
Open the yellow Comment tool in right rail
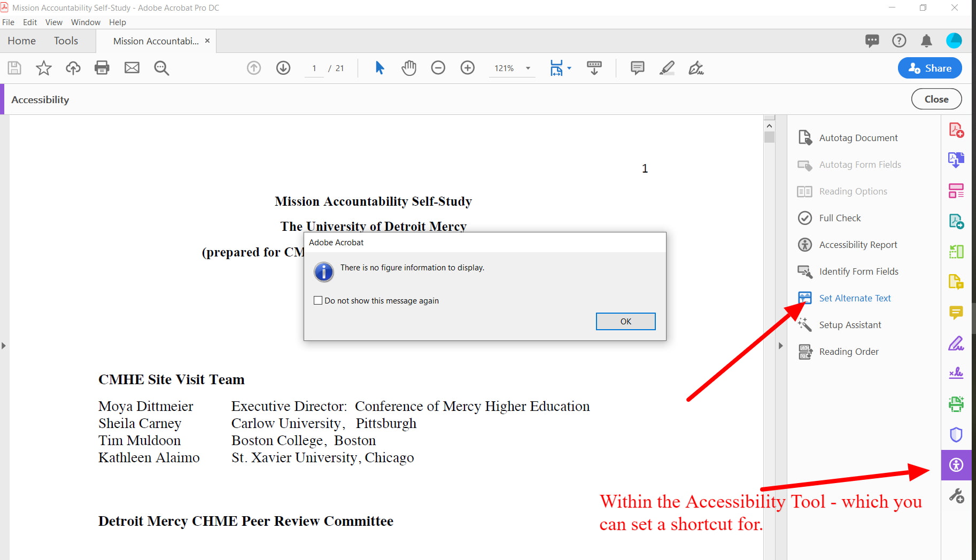point(956,312)
